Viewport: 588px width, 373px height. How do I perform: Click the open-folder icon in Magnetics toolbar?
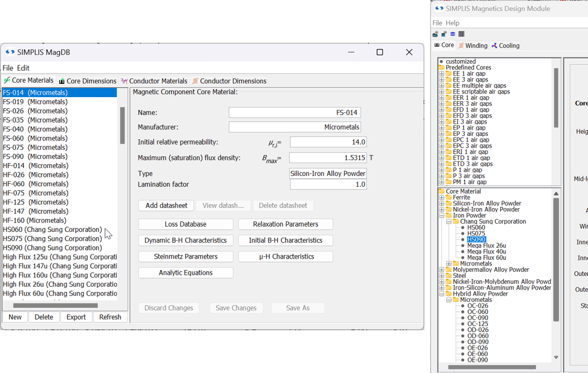pos(435,34)
